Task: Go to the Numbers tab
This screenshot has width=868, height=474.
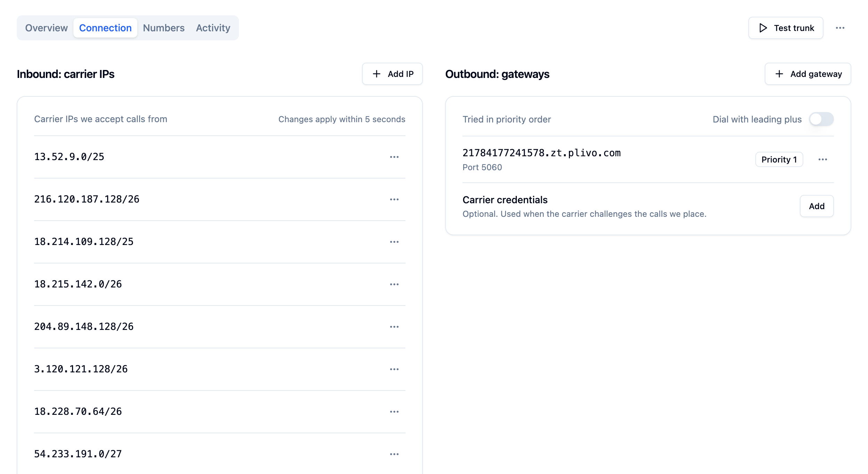Action: point(164,28)
